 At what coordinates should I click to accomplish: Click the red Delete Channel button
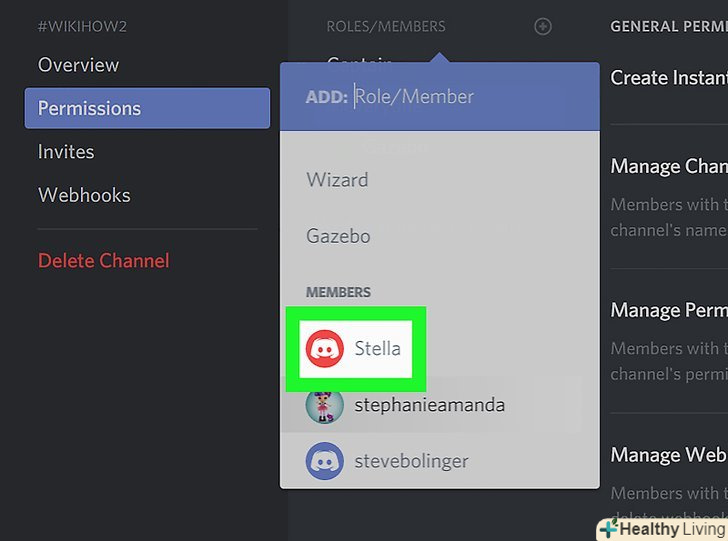103,261
